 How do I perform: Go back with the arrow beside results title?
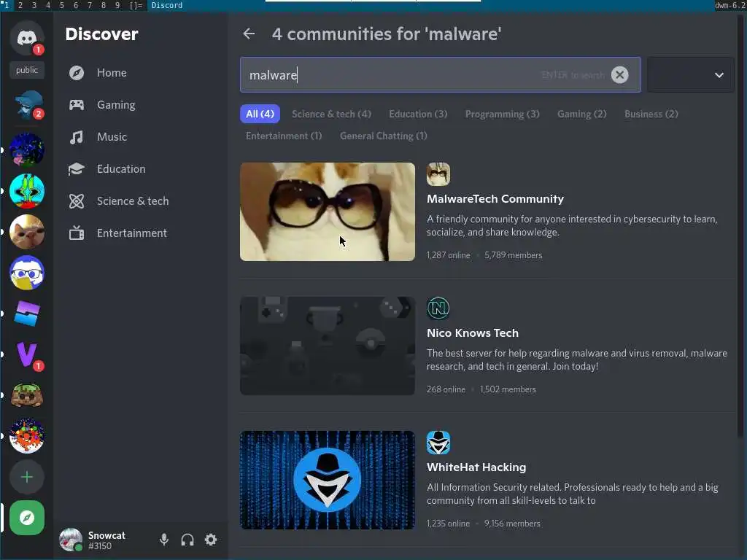(249, 34)
